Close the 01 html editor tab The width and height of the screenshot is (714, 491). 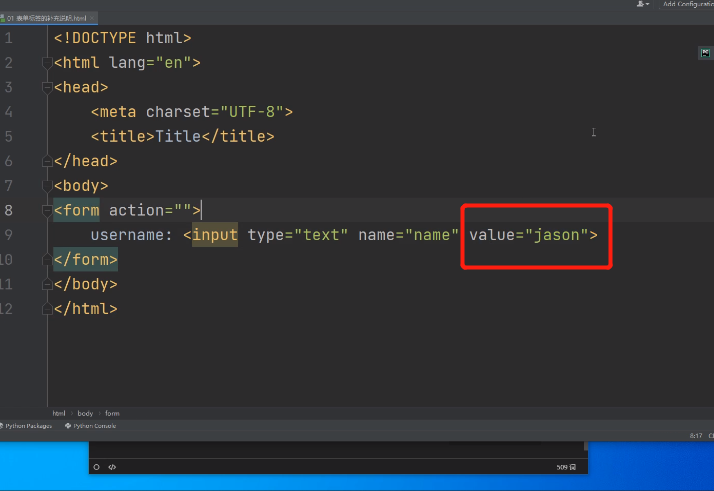(x=92, y=18)
